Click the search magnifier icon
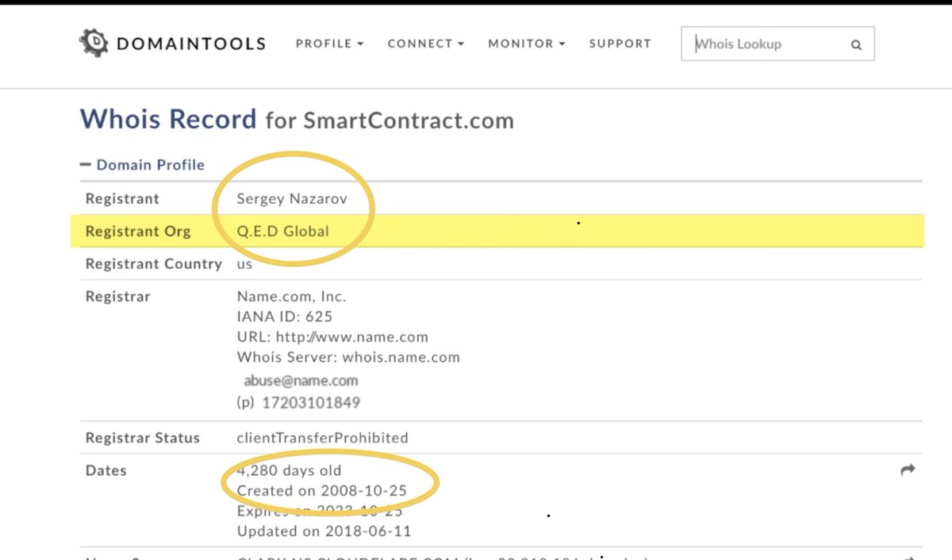Viewport: 952px width, 560px height. click(x=856, y=45)
